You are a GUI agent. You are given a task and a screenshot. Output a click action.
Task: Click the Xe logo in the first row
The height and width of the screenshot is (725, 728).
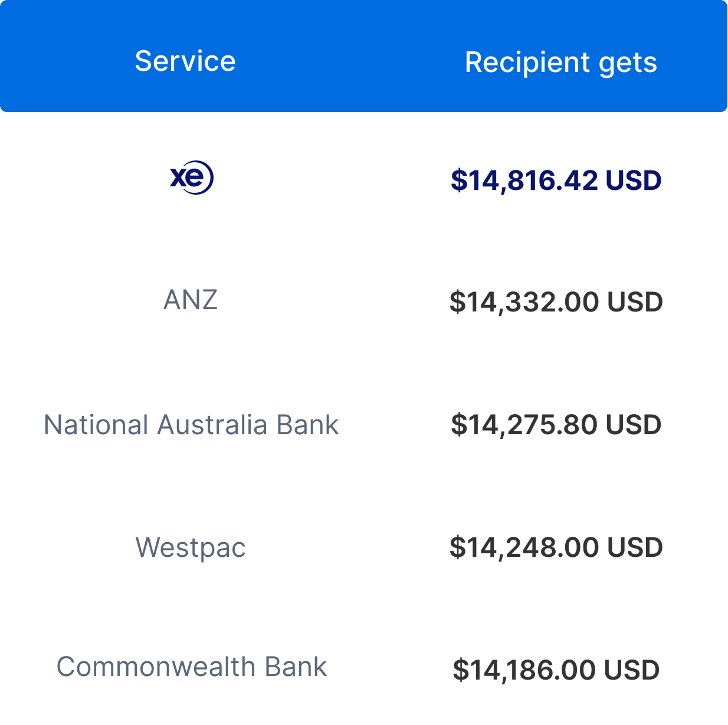pyautogui.click(x=192, y=177)
